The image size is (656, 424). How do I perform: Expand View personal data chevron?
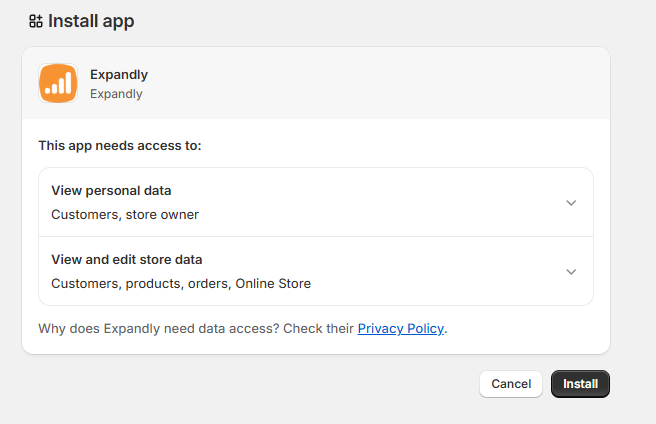tap(571, 202)
